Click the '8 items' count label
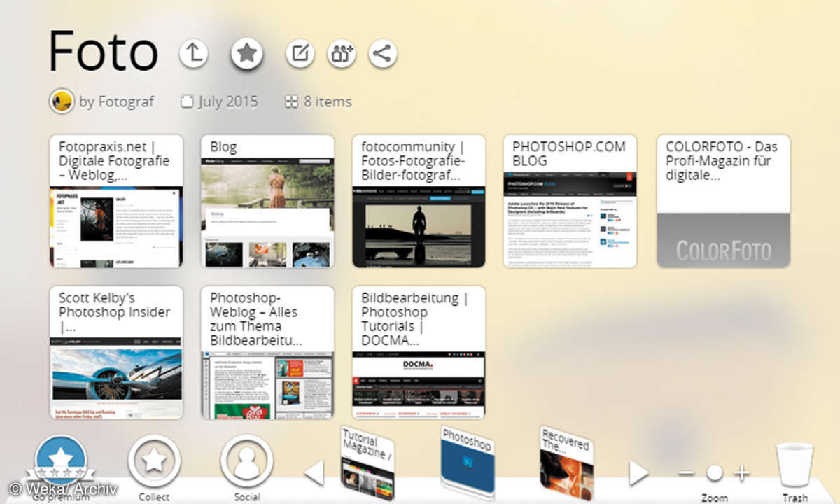840x504 pixels. [x=328, y=101]
